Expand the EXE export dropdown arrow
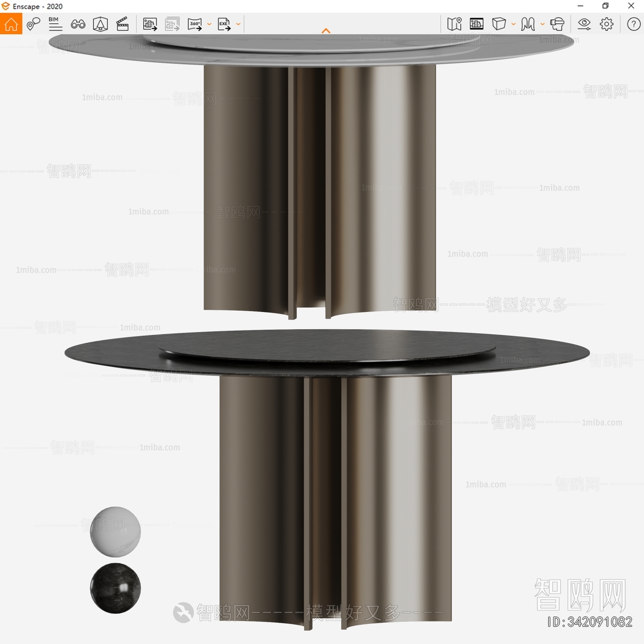644x644 pixels. 238,24
